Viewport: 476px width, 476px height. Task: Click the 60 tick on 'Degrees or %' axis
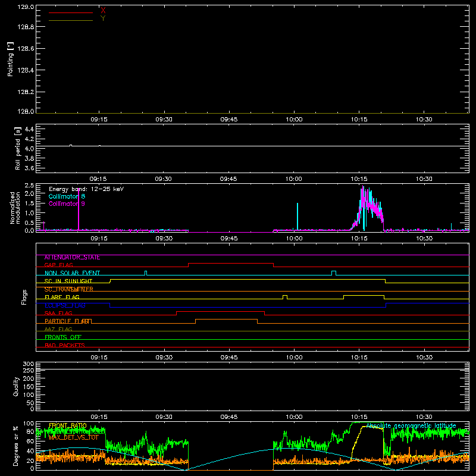pyautogui.click(x=30, y=441)
